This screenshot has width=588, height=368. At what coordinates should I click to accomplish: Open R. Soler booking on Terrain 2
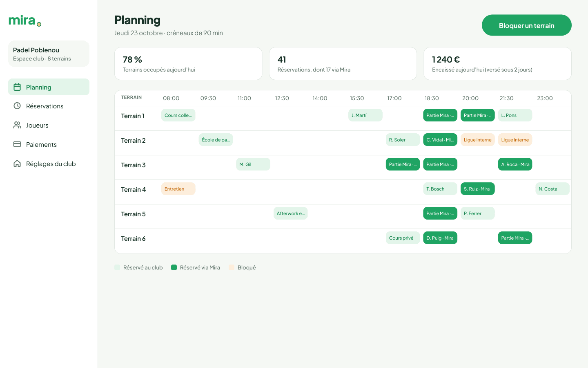[x=403, y=140]
